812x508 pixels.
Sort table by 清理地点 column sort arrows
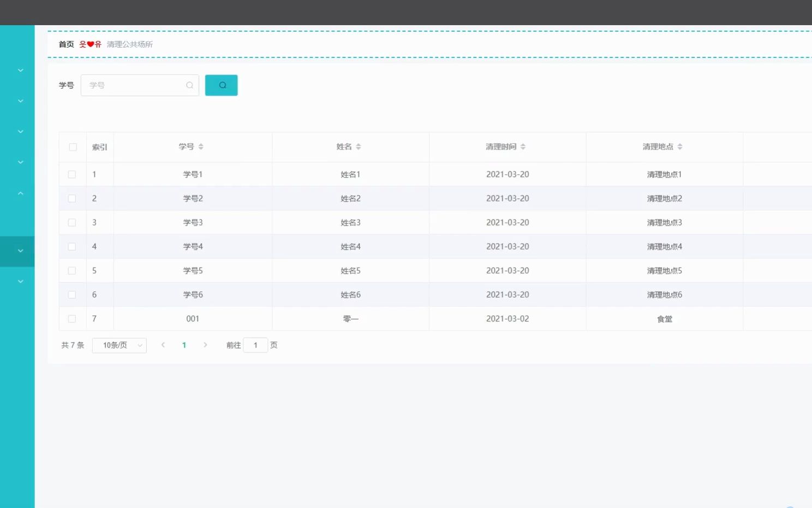[680, 146]
